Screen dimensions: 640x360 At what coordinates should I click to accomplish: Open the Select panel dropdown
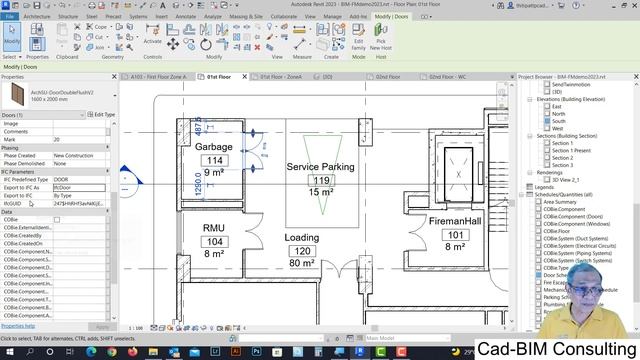pos(11,57)
